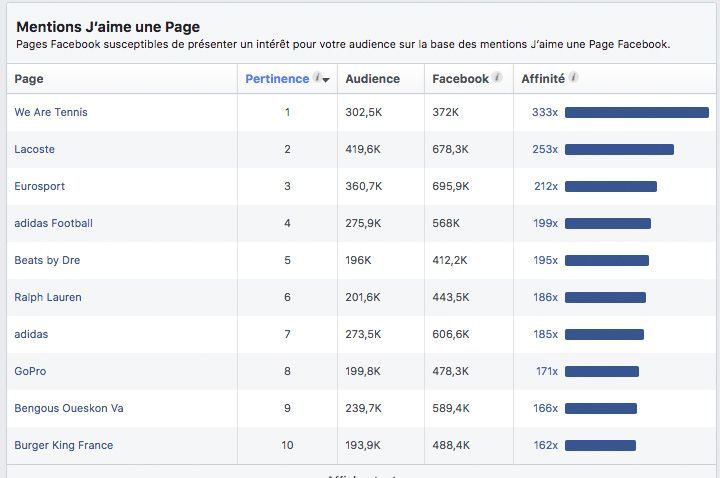The image size is (720, 478).
Task: Click info icon beside Facebook column header
Action: tap(497, 78)
